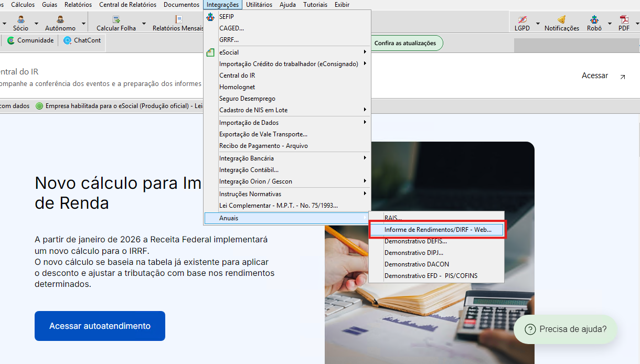Open the Comunidade shortcut
This screenshot has height=364, width=640.
[30, 40]
